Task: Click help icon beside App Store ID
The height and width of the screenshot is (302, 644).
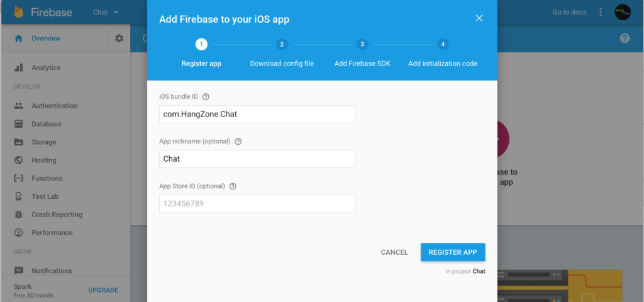Action: 233,186
